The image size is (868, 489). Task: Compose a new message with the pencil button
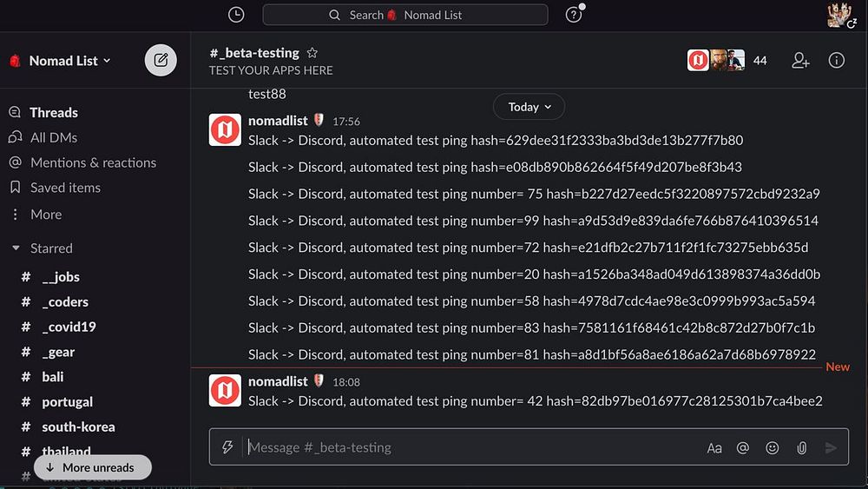161,60
